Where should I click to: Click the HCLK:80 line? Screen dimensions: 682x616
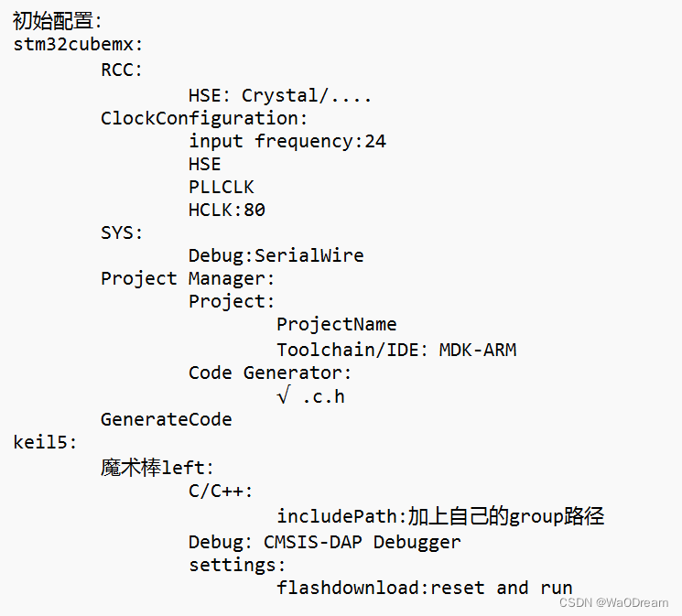click(x=227, y=211)
